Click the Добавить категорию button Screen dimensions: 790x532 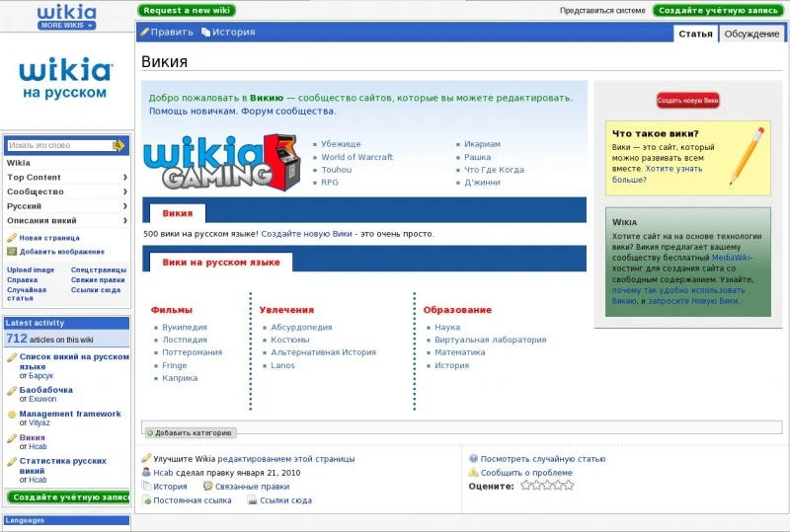(191, 432)
